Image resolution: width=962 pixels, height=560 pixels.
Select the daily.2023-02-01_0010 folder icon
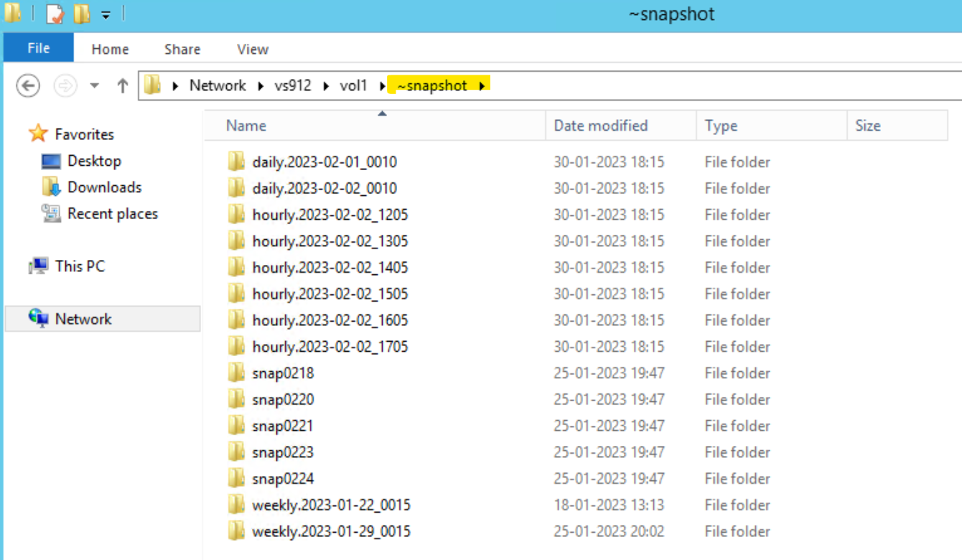coord(236,162)
